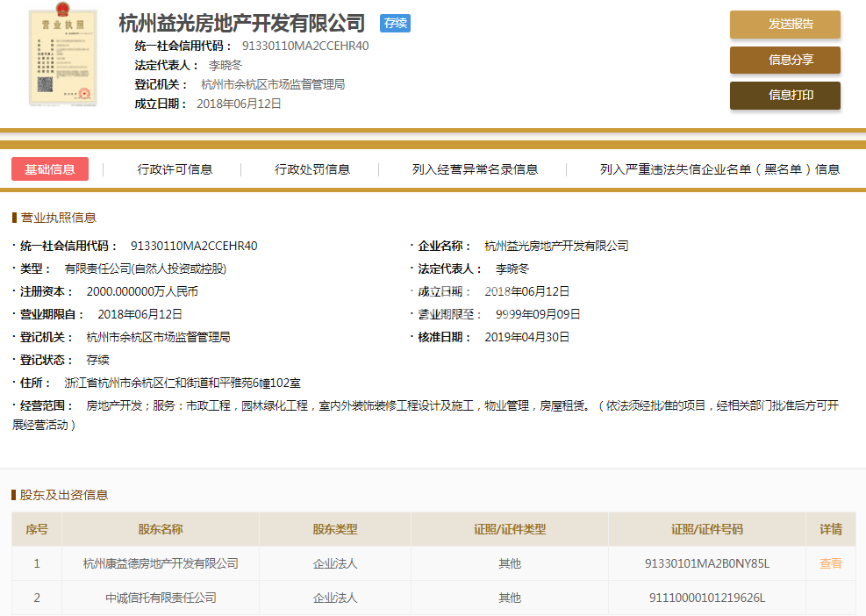Image resolution: width=866 pixels, height=616 pixels.
Task: Go to 列入经营异常名录信息 tab
Action: pyautogui.click(x=475, y=169)
